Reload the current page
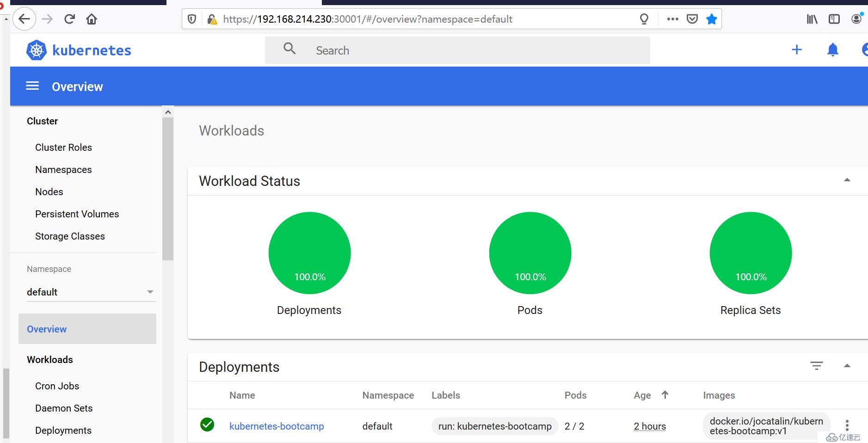The width and height of the screenshot is (868, 443). pos(69,19)
